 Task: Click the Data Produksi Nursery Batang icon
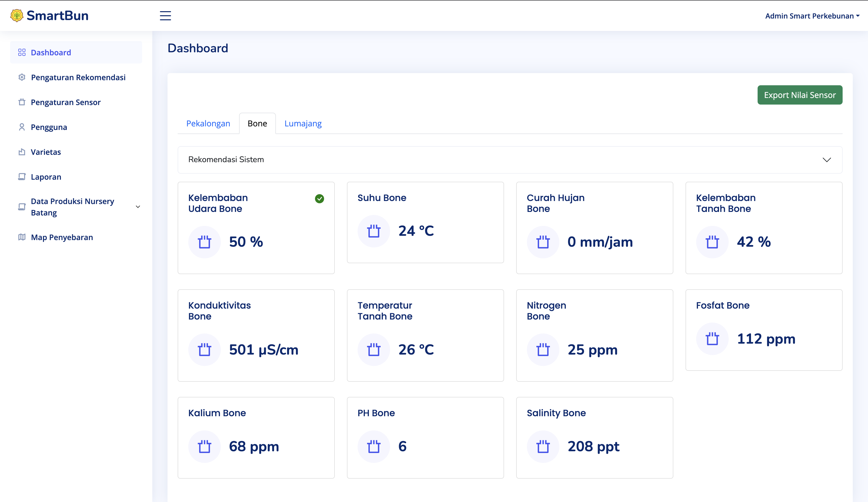click(22, 207)
